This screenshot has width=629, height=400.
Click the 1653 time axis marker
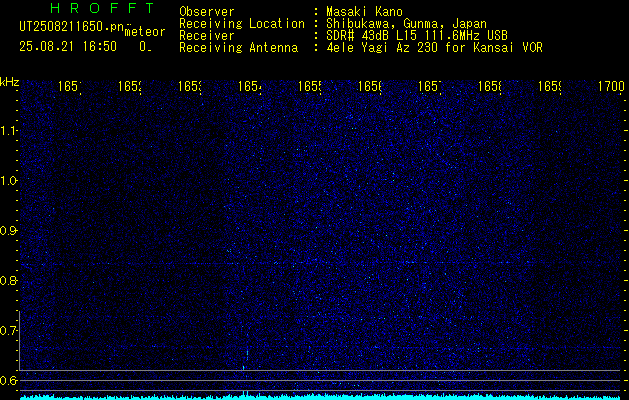click(x=190, y=86)
